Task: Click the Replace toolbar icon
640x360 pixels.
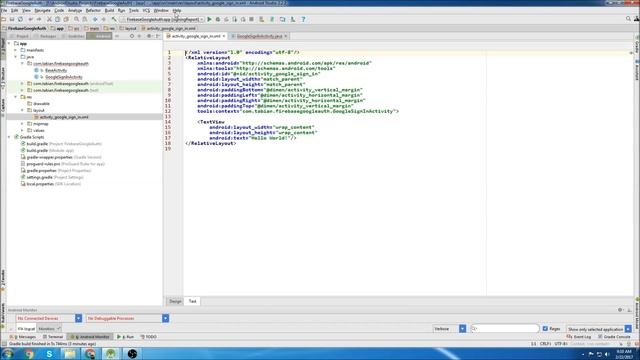Action: (84, 19)
